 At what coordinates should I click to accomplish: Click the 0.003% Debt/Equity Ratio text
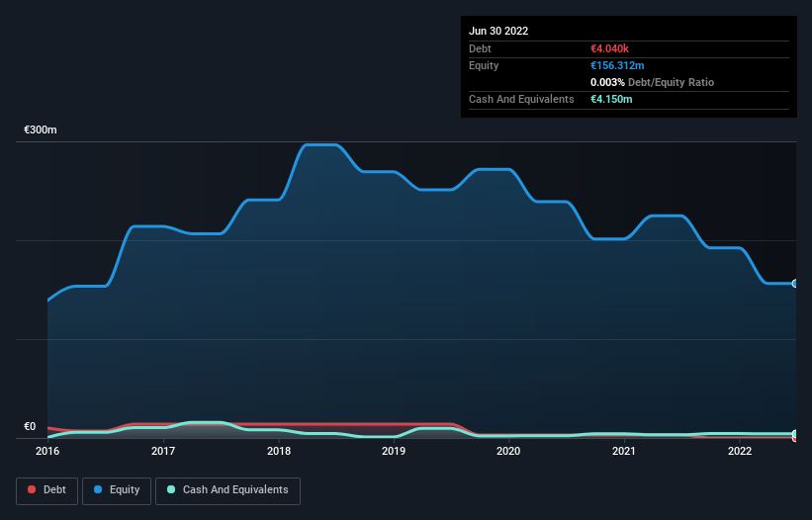[x=652, y=82]
